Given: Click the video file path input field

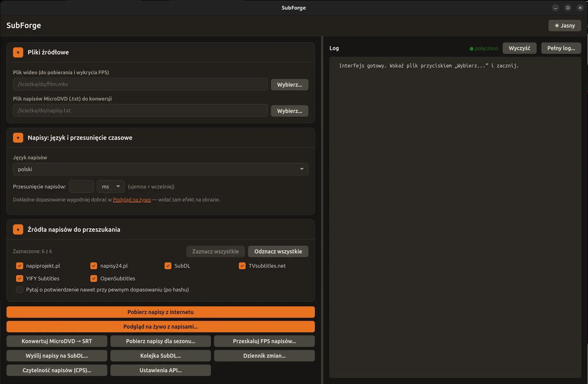Looking at the screenshot, I should [140, 84].
